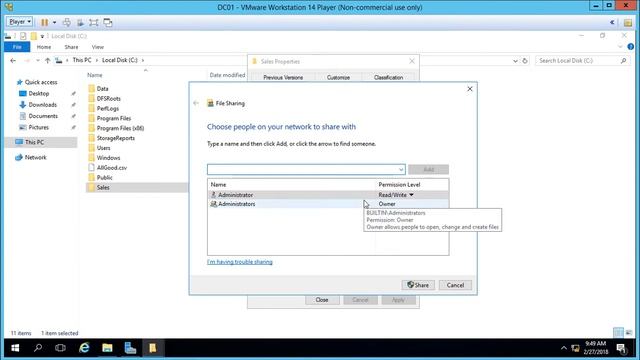Open the Player menu dropdown
The image size is (640, 360).
(x=19, y=22)
